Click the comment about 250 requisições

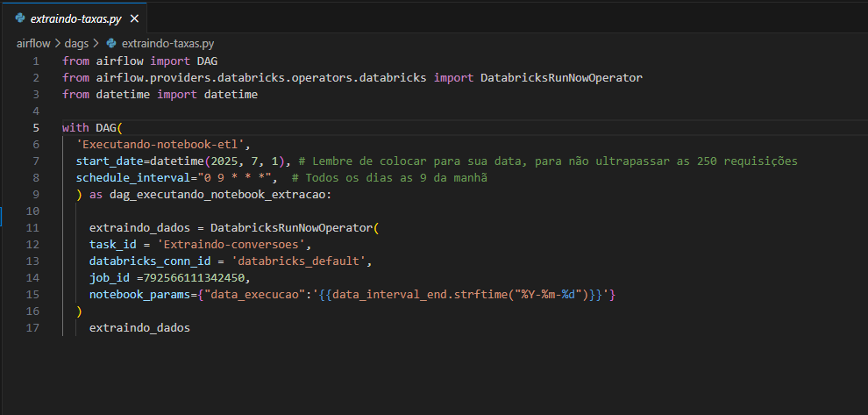pos(548,161)
